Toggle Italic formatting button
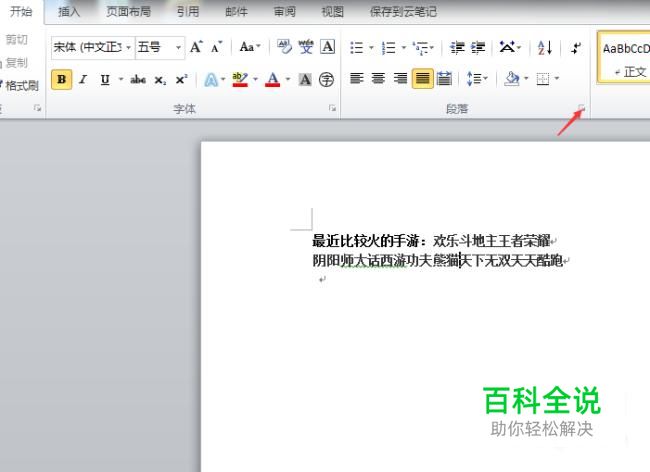Screen dimensions: 650x472 pos(83,79)
